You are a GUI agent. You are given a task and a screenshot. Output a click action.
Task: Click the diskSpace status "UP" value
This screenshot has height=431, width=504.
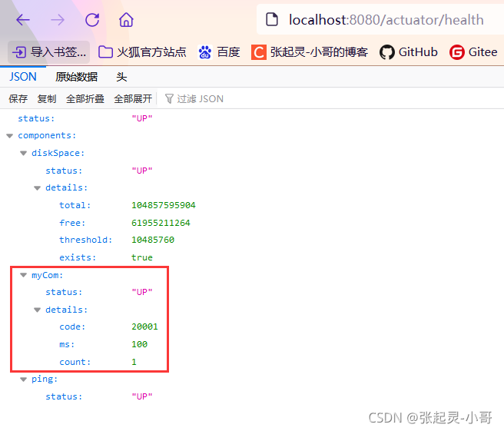[x=142, y=171]
